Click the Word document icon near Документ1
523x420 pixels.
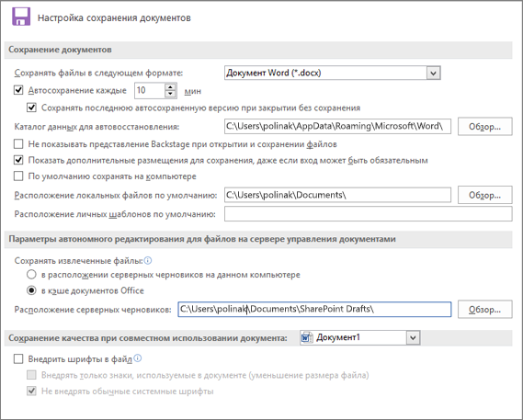(x=306, y=337)
